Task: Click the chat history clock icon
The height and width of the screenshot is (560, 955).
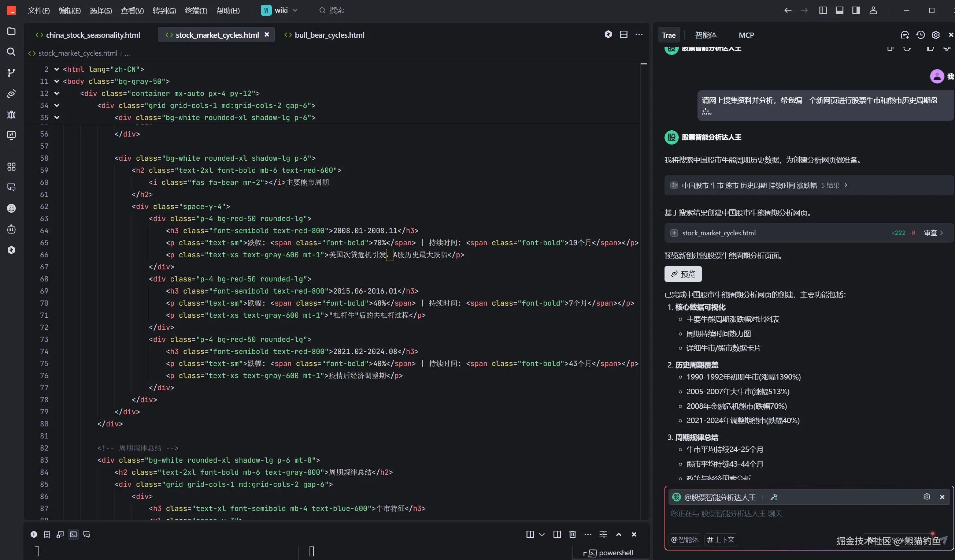Action: (x=921, y=35)
